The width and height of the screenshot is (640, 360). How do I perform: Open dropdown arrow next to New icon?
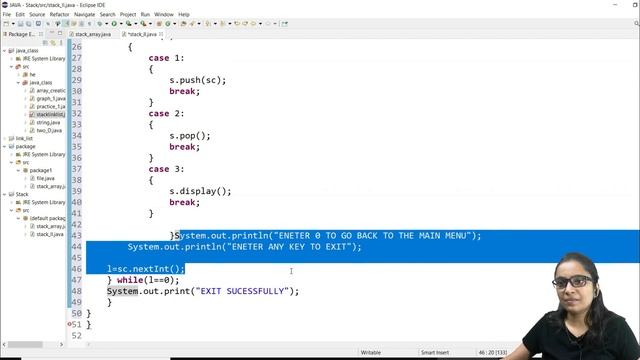click(13, 24)
